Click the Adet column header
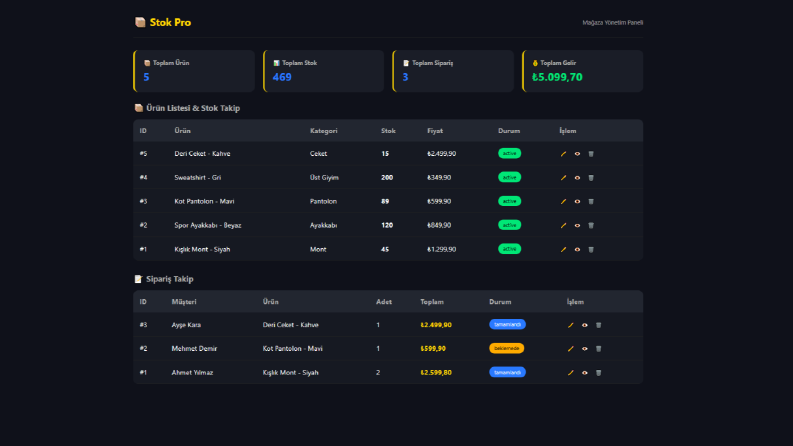The image size is (793, 446). (384, 302)
